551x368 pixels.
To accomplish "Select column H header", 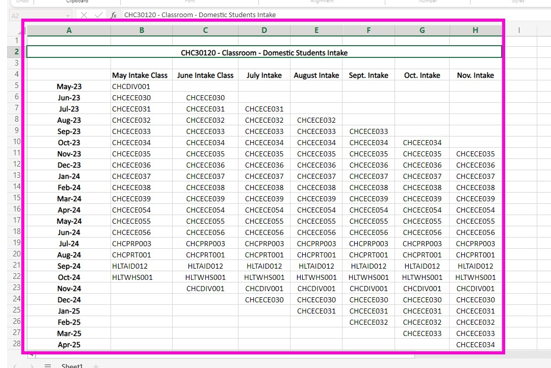I will click(x=475, y=30).
